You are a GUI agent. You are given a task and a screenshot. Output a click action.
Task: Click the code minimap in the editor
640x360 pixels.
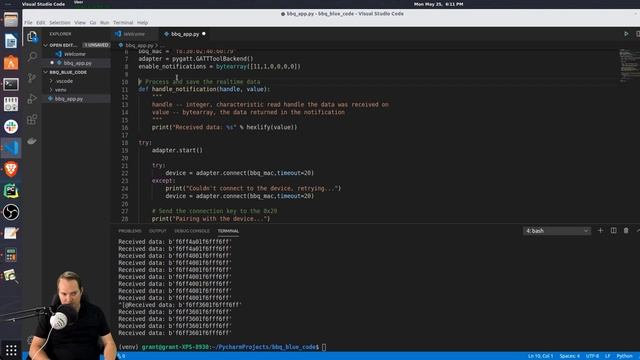click(629, 65)
